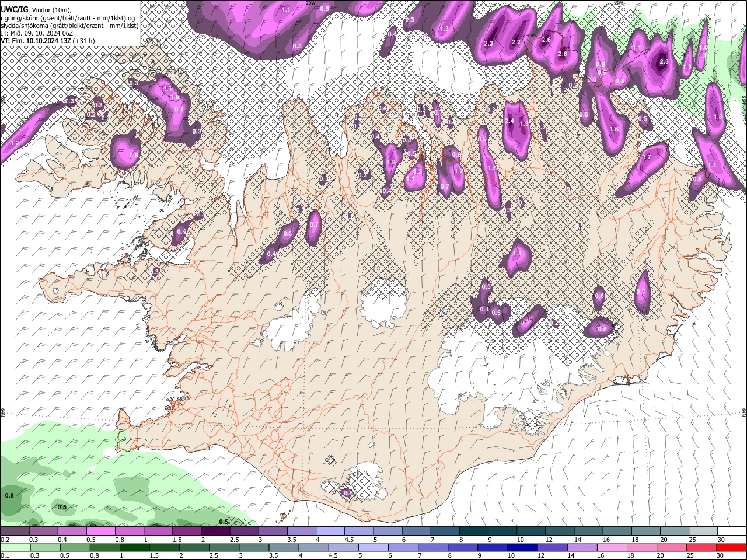
Task: Click the 1.7 snowfall value in the east
Action: pos(647,157)
